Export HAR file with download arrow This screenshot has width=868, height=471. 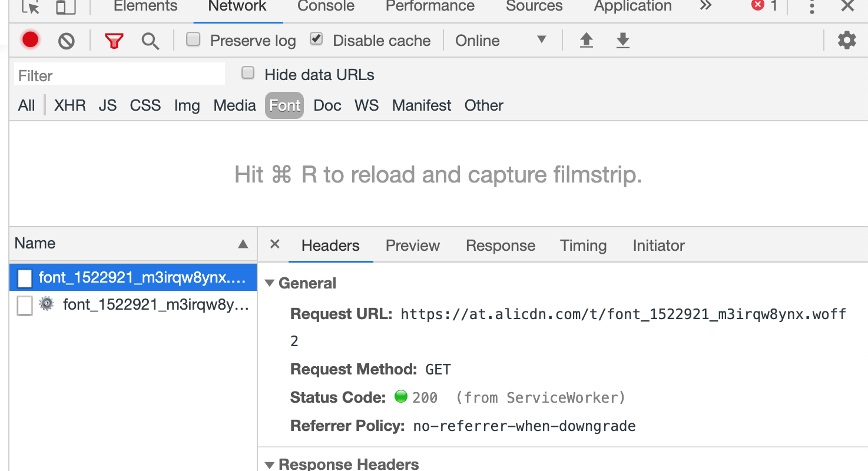point(622,40)
